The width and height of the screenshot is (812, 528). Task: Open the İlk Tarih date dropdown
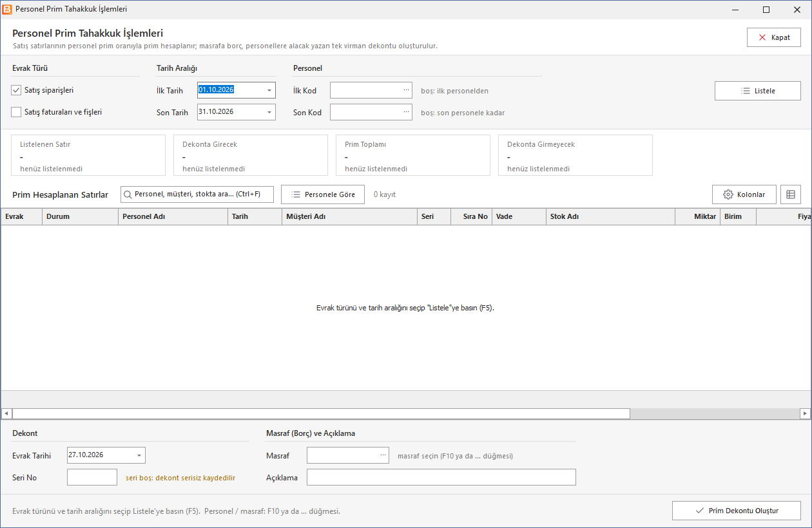point(269,90)
